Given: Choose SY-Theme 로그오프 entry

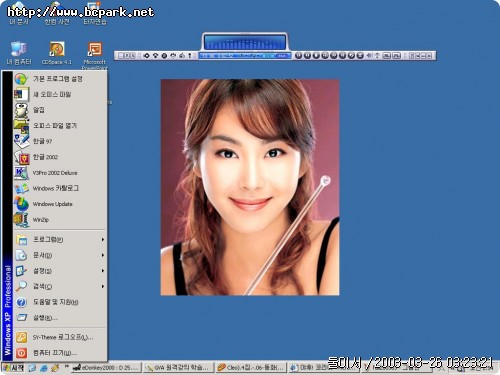Looking at the screenshot, I should click(x=60, y=337).
